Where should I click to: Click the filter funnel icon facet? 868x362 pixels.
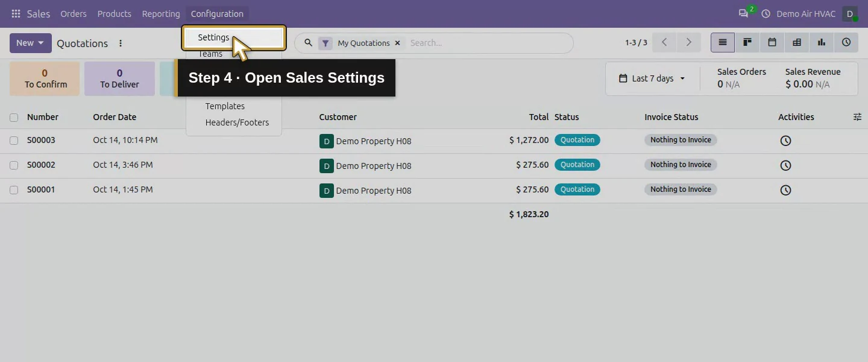click(x=325, y=43)
